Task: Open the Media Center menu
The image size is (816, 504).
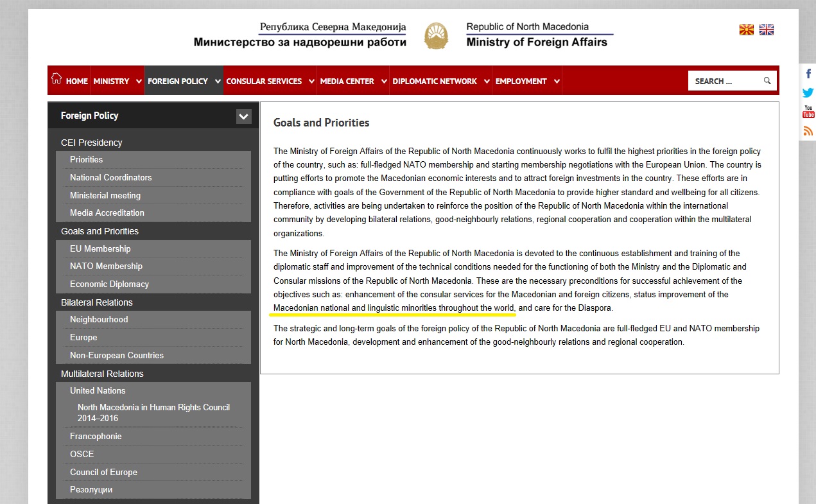Action: (x=347, y=82)
